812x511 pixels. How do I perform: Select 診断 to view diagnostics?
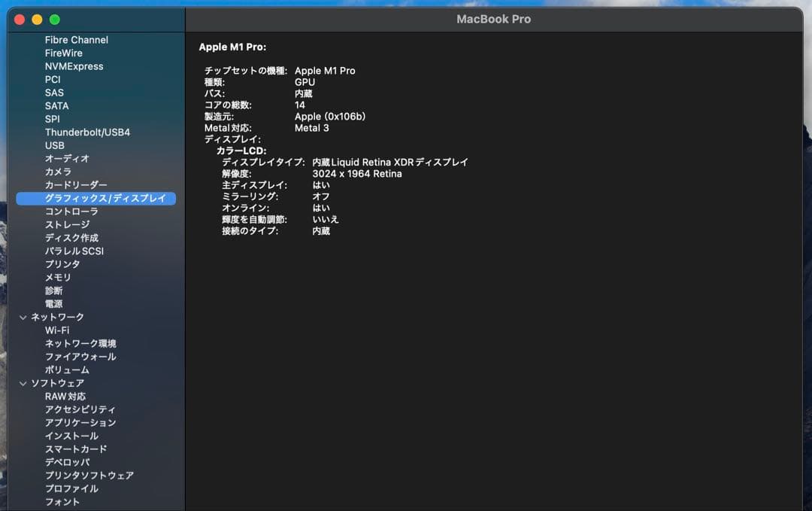tap(51, 290)
